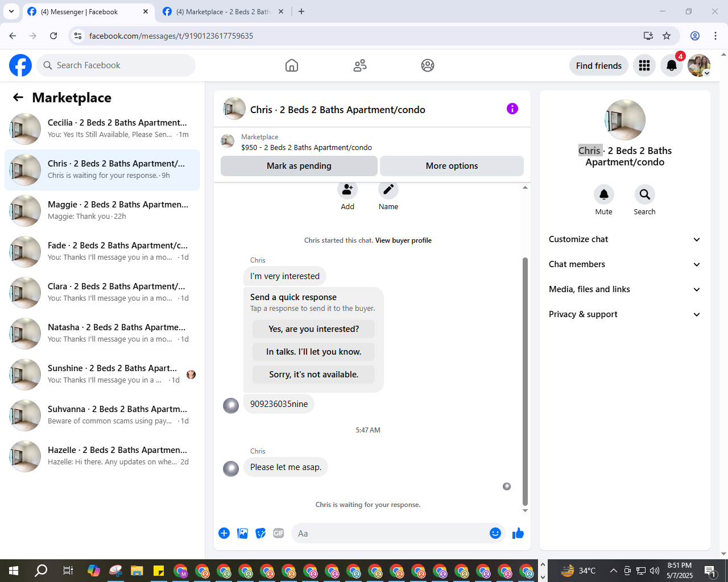
Task: Open more actions plus icon in composer
Action: click(x=224, y=533)
